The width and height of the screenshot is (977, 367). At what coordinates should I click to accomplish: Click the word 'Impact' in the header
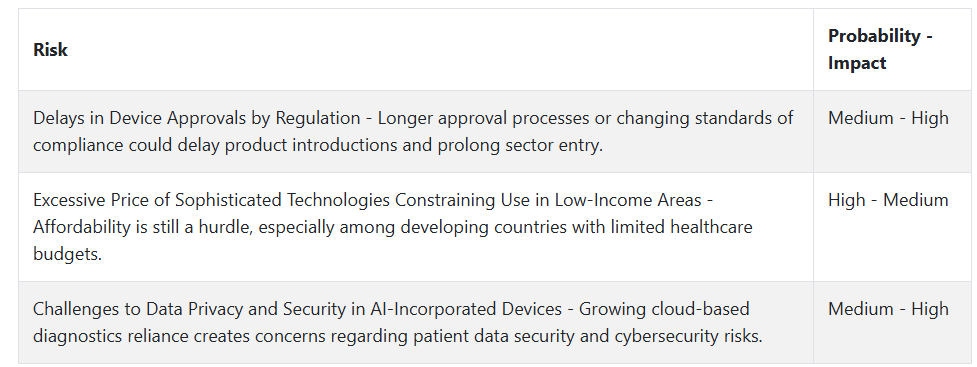point(857,63)
